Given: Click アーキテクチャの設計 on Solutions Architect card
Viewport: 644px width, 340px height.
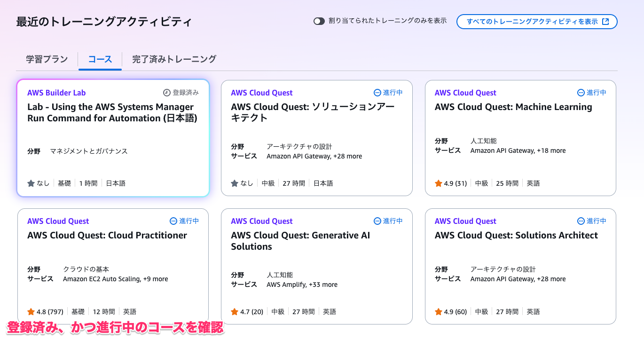Looking at the screenshot, I should (503, 269).
